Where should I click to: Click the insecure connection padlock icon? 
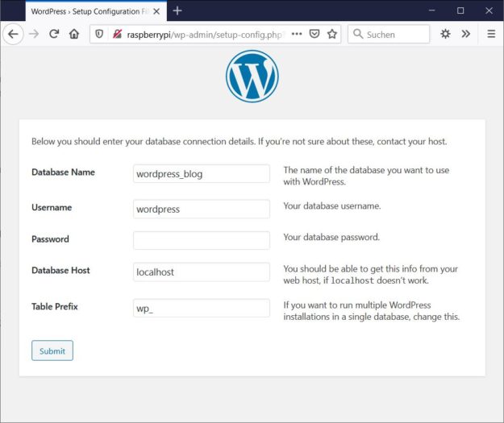(117, 34)
